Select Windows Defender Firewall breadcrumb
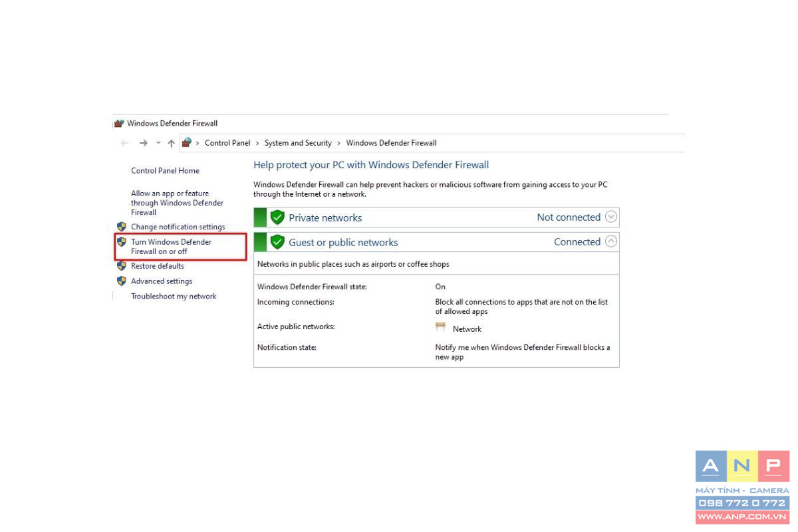The height and width of the screenshot is (532, 798). click(392, 143)
